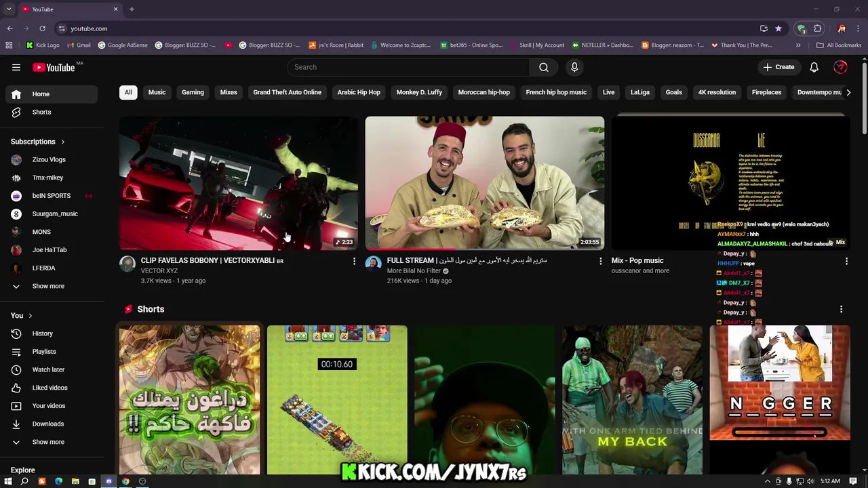Open a new Chrome tab
This screenshot has width=868, height=488.
click(132, 9)
